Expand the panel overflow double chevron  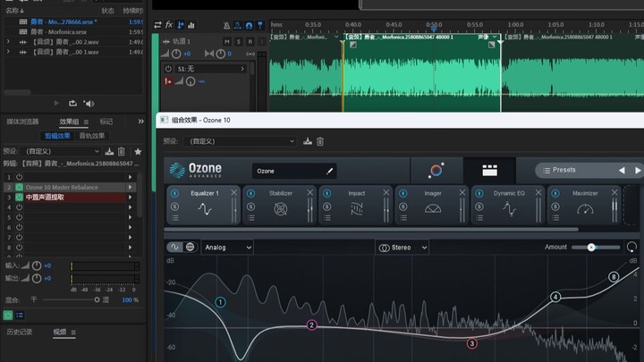click(x=141, y=122)
